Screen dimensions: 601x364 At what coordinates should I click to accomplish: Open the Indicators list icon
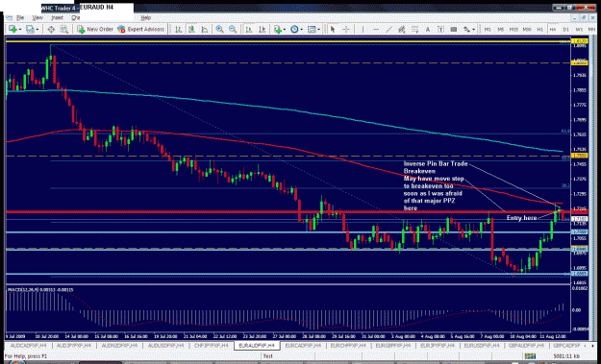pos(277,29)
